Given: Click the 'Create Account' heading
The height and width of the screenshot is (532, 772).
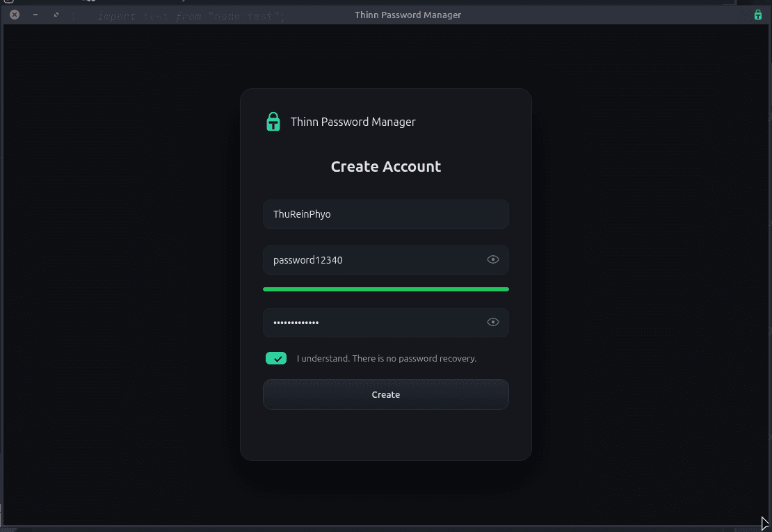Looking at the screenshot, I should [x=385, y=166].
